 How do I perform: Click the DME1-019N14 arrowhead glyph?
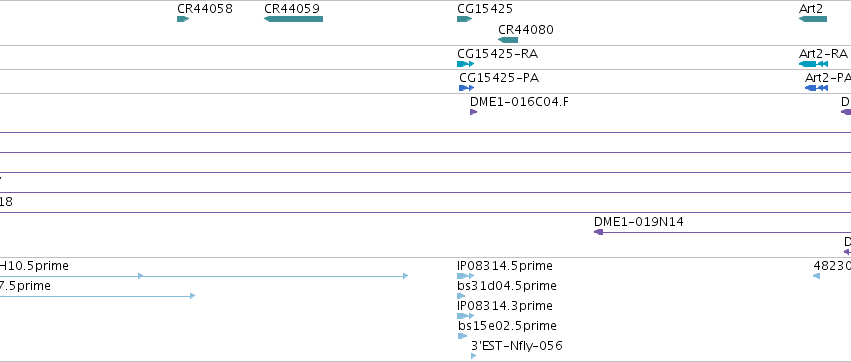[599, 232]
